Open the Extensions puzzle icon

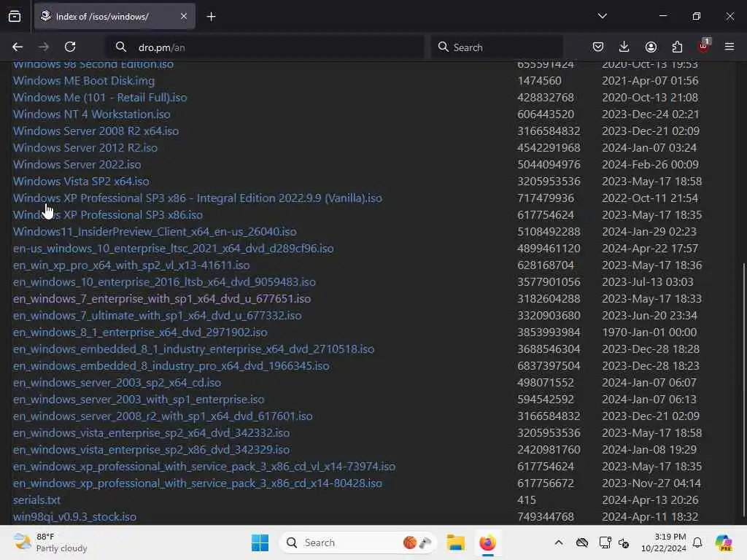pyautogui.click(x=677, y=47)
